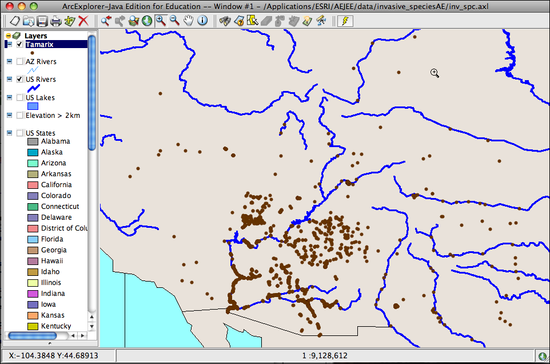The image size is (550, 364).
Task: Choose the Identify info tool
Action: 202,21
